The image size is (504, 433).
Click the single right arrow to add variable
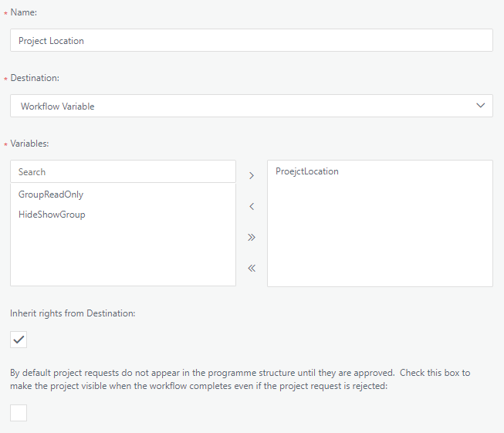click(x=252, y=176)
